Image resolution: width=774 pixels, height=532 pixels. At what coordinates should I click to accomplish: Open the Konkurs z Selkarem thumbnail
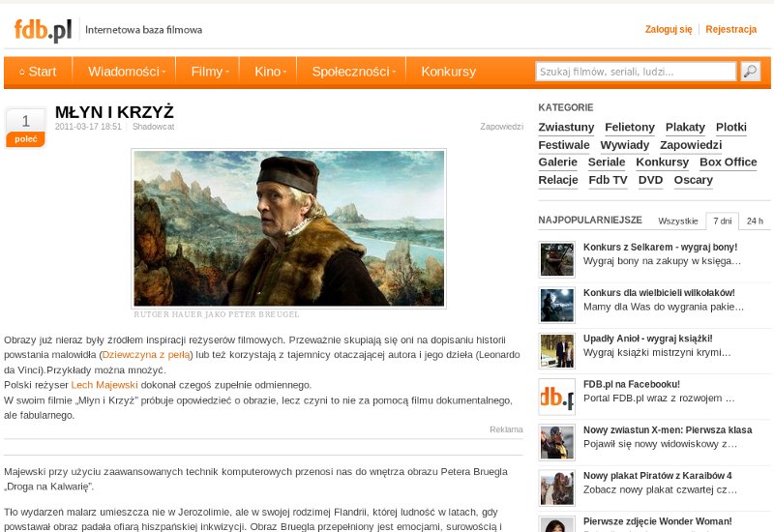coord(557,259)
